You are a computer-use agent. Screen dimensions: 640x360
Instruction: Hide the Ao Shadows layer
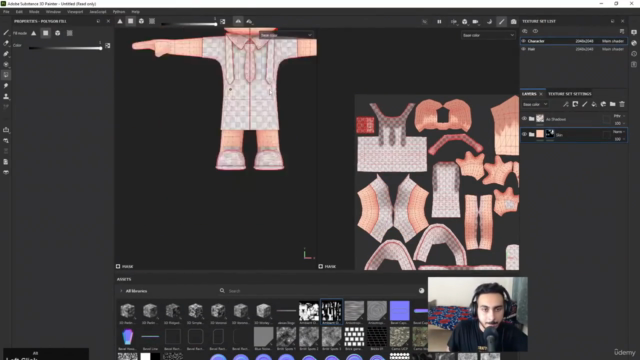(524, 119)
